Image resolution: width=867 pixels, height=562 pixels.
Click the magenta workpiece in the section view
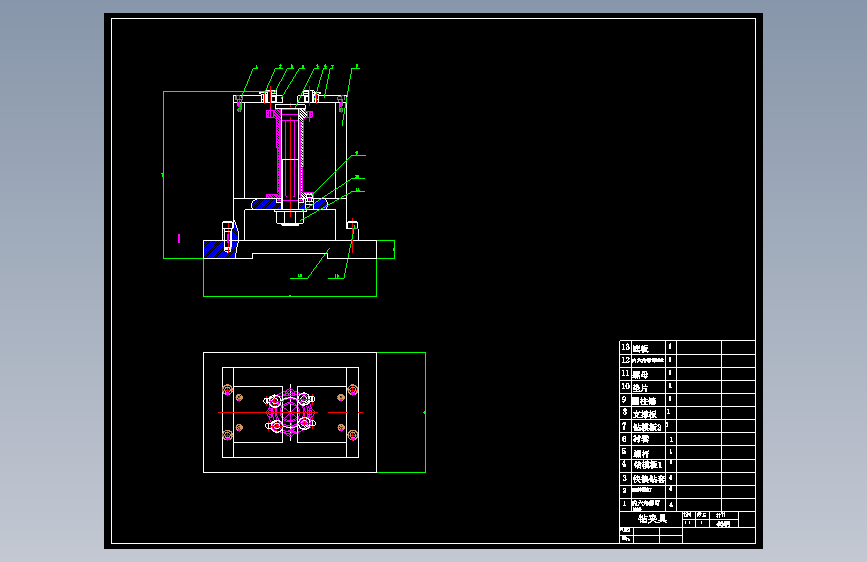coord(290,153)
